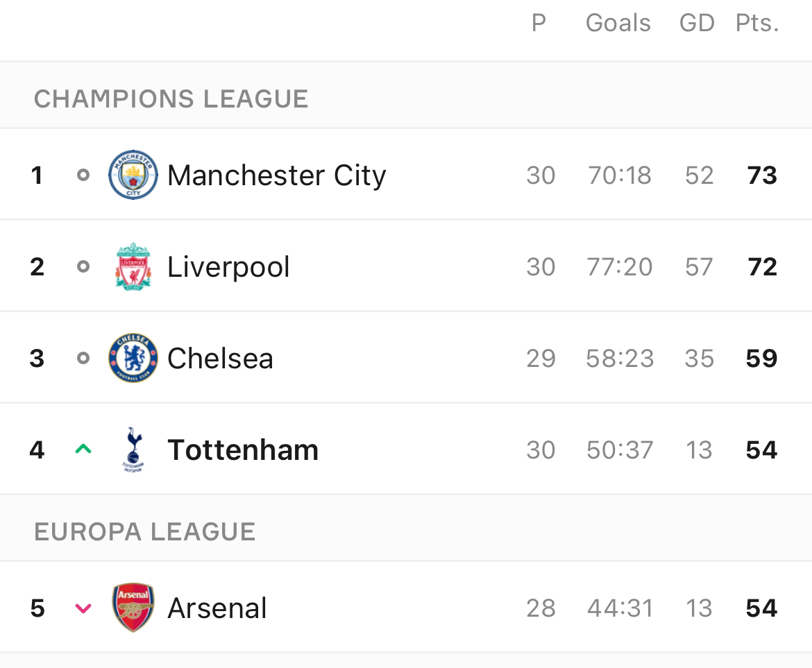
Task: Sort by the Pts. column header
Action: coord(757,24)
